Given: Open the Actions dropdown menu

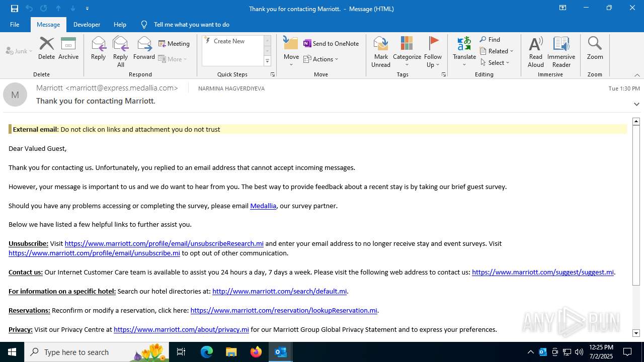Looking at the screenshot, I should pyautogui.click(x=321, y=59).
